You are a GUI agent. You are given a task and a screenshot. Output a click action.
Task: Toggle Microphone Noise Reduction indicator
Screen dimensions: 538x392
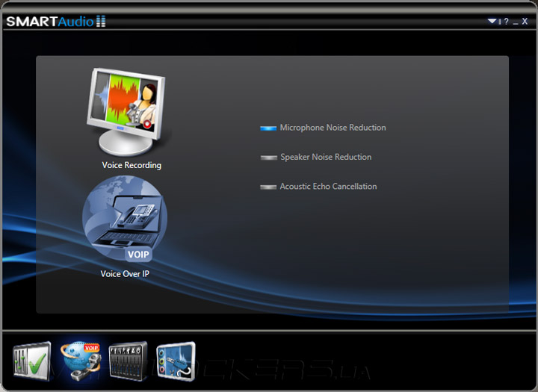click(268, 128)
